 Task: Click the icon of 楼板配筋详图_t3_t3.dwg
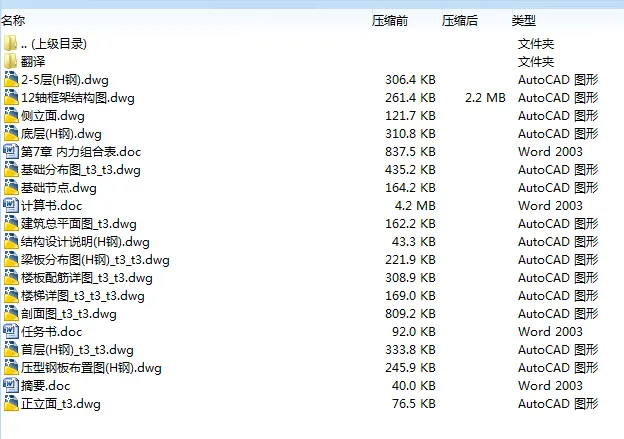[11, 277]
